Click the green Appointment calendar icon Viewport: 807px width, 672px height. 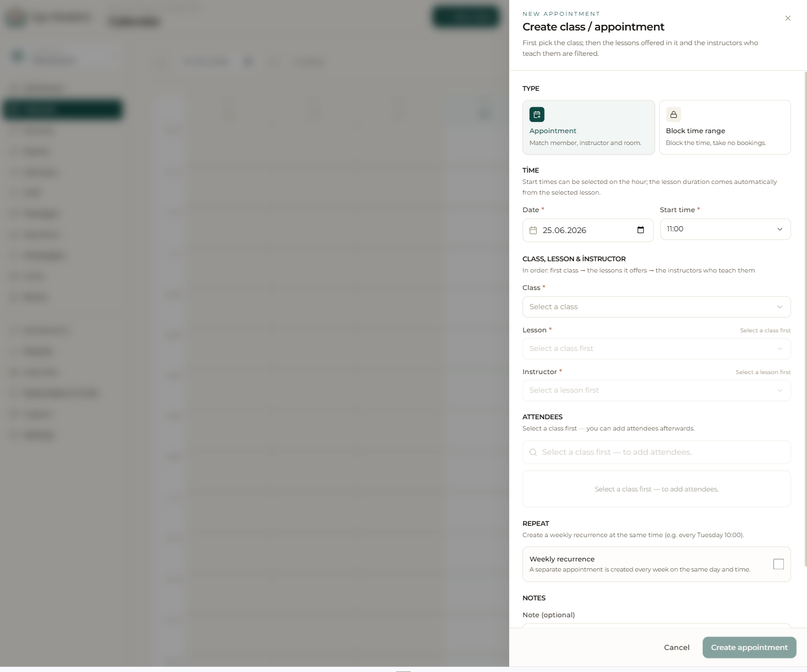[x=537, y=115]
